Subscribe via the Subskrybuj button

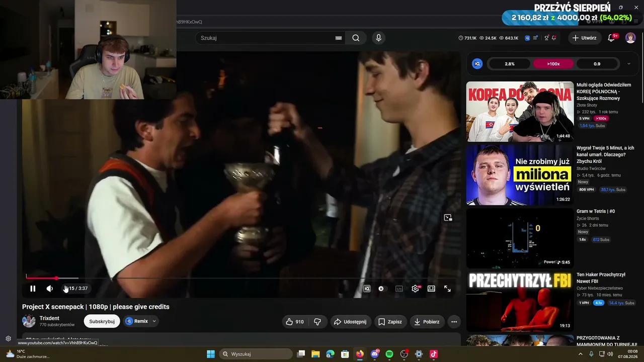(x=102, y=321)
